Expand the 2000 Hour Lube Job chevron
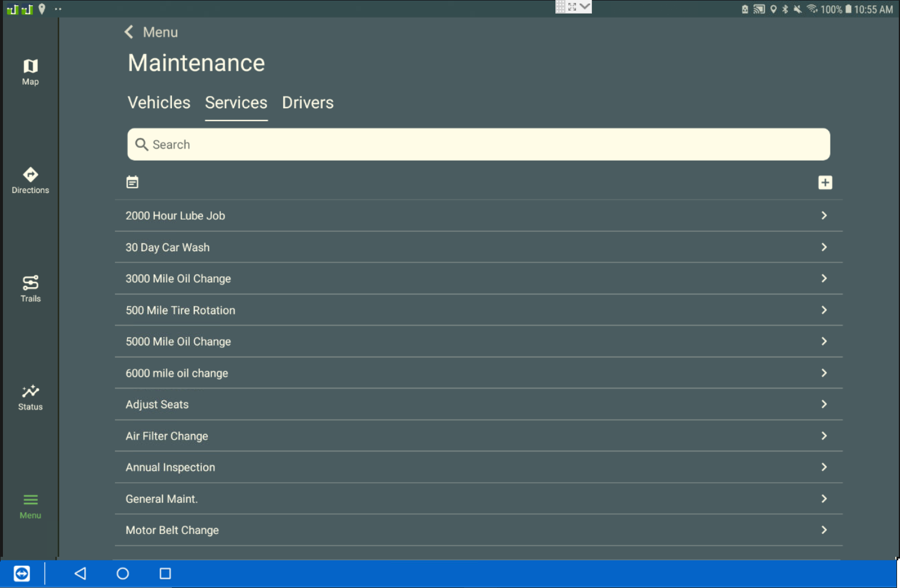 point(823,216)
